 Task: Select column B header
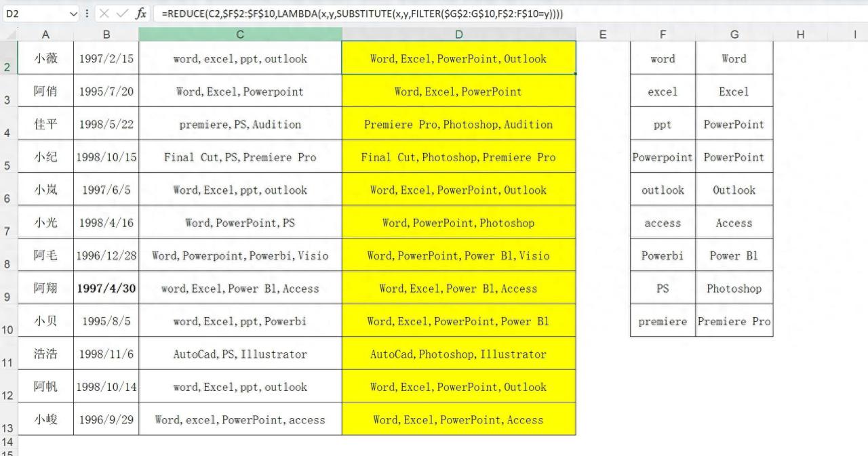(x=106, y=35)
